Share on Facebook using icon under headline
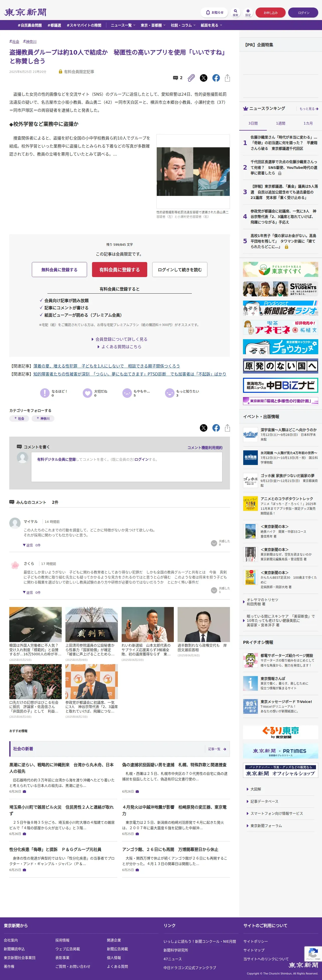The height and width of the screenshot is (980, 322). (216, 78)
